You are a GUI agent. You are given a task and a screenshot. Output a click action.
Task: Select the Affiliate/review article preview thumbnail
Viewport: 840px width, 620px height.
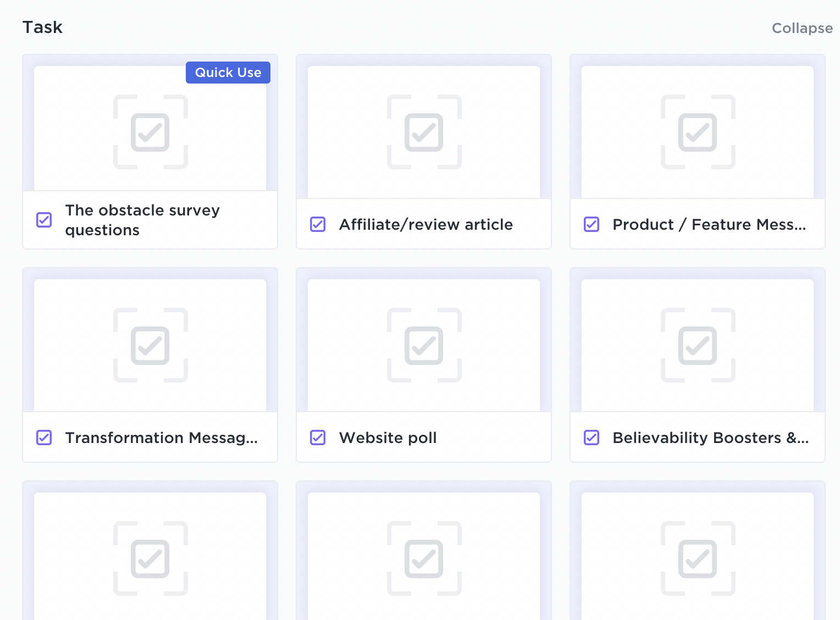pos(424,132)
